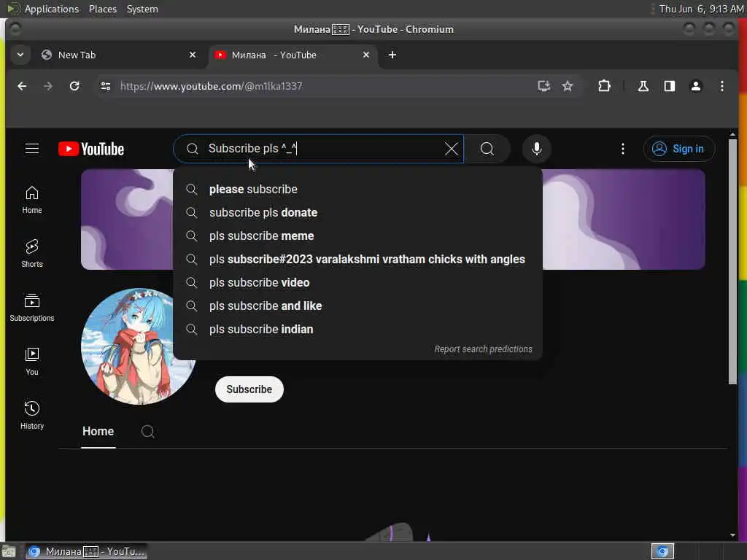Select suggestion with 'varalakshmi vratham chicks'
The height and width of the screenshot is (560, 747).
point(357,259)
